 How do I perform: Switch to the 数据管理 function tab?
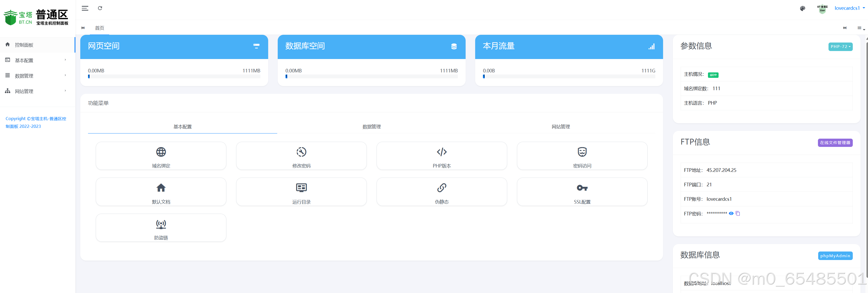[371, 127]
